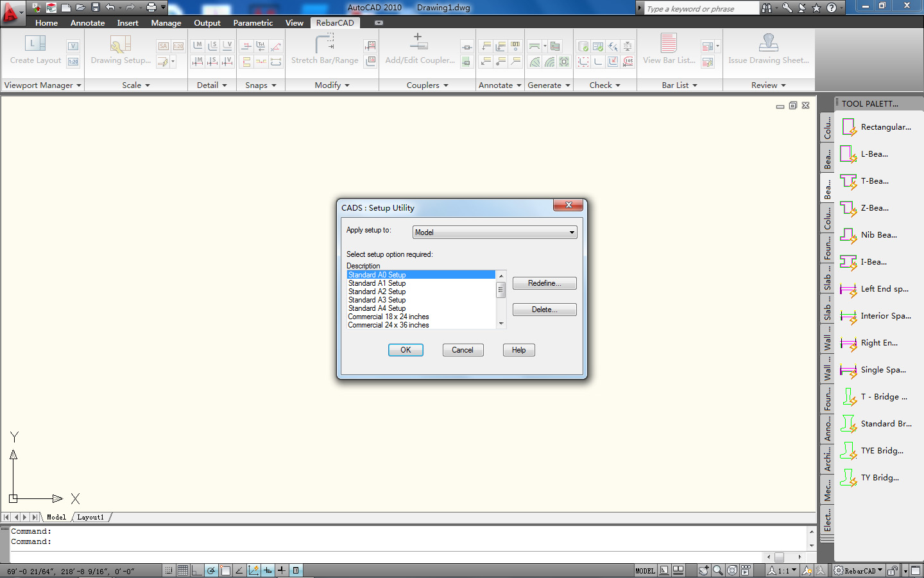Click the SA scale icon in Scale panel

pyautogui.click(x=163, y=46)
